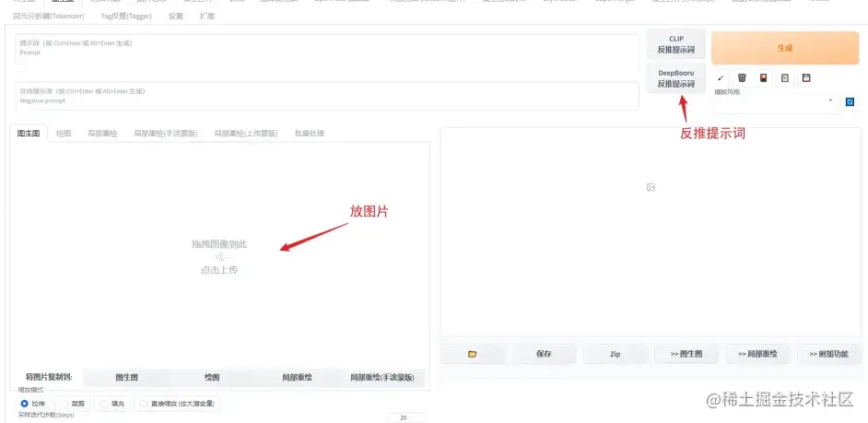Copy image to 图生图 button
The width and height of the screenshot is (868, 423).
127,378
